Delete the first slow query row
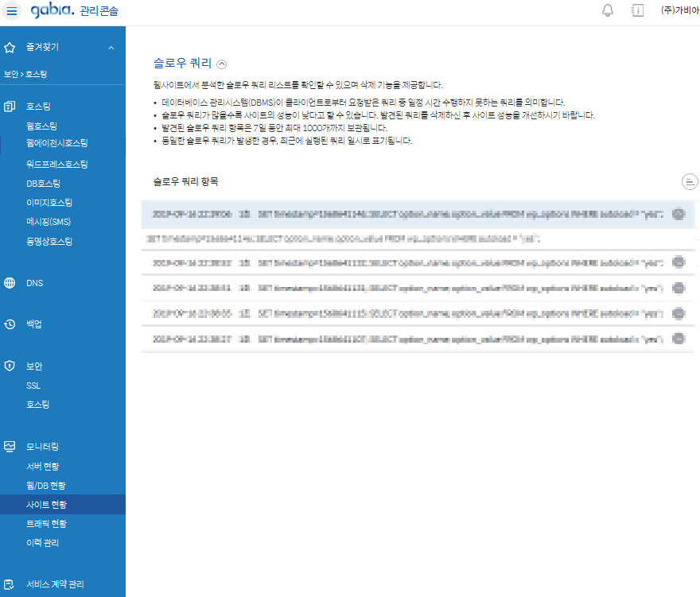This screenshot has height=597, width=700. 678,214
